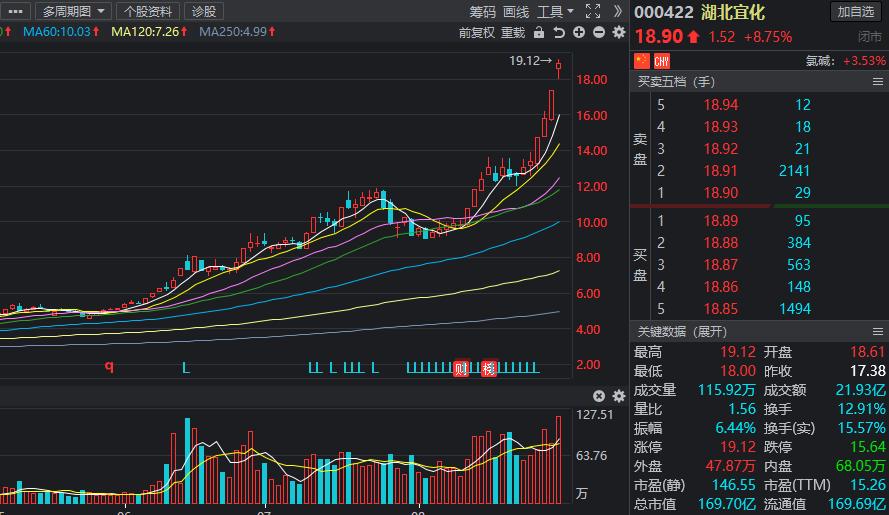Open the 多周期图 dropdown

[72, 11]
